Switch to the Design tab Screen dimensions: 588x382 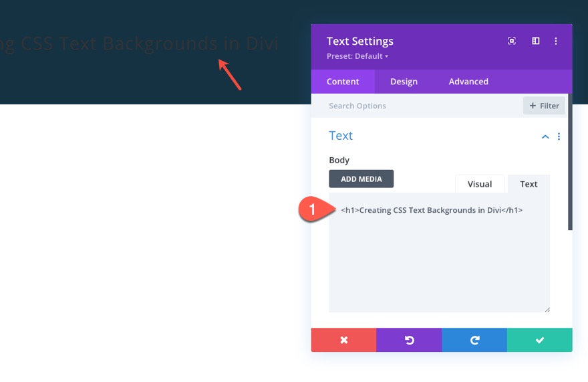click(x=404, y=82)
